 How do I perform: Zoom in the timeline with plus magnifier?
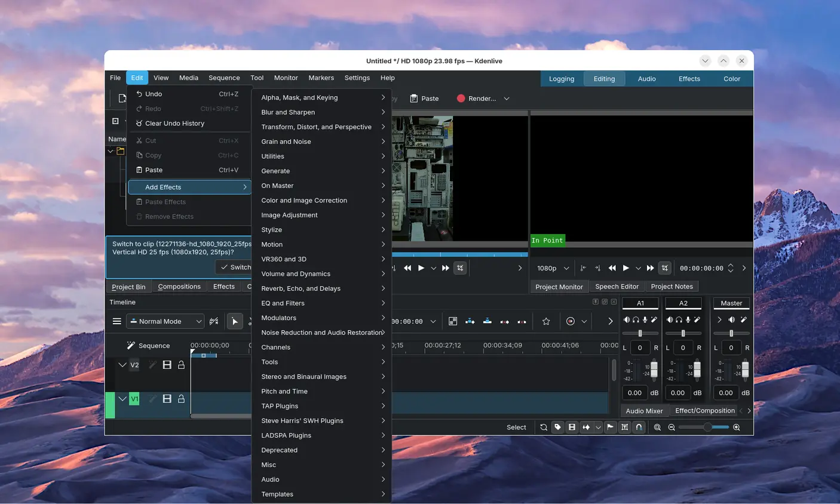[737, 427]
